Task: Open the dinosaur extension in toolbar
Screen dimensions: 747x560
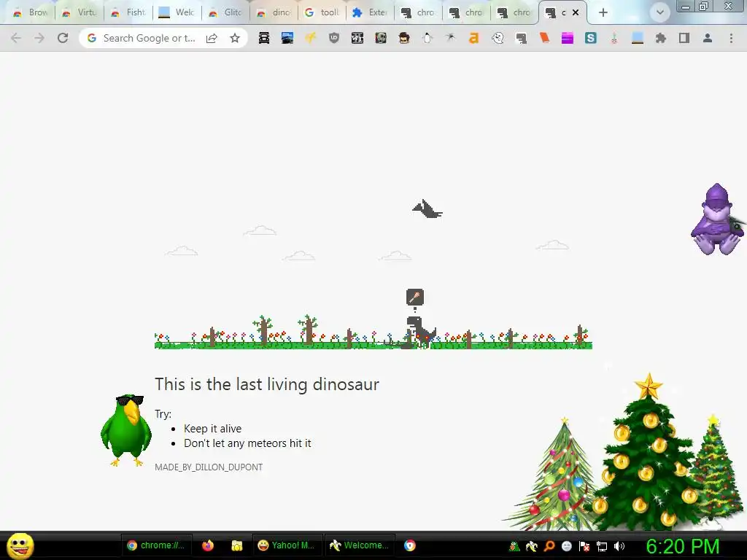Action: click(521, 38)
